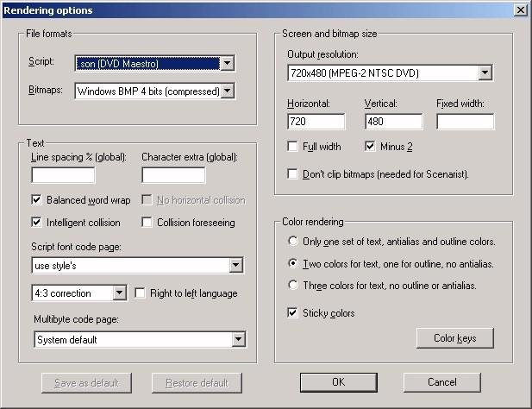Click the Horizontal resolution input field
Viewport: 532px width, 409px height.
click(316, 122)
